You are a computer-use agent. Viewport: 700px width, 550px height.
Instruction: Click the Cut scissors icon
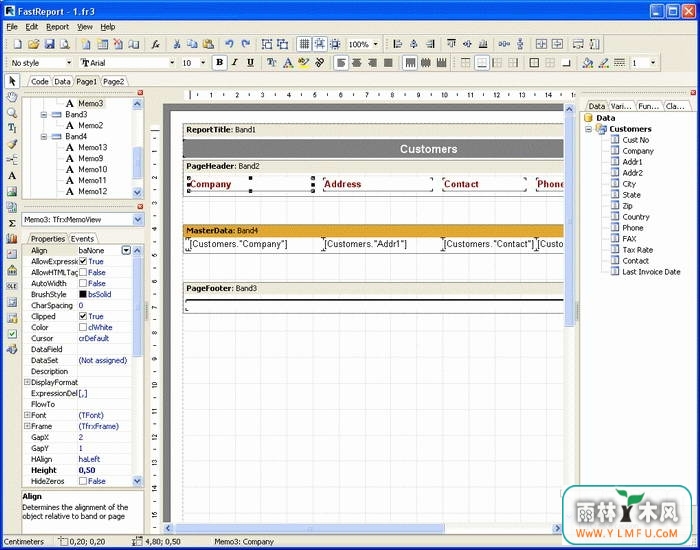[177, 44]
